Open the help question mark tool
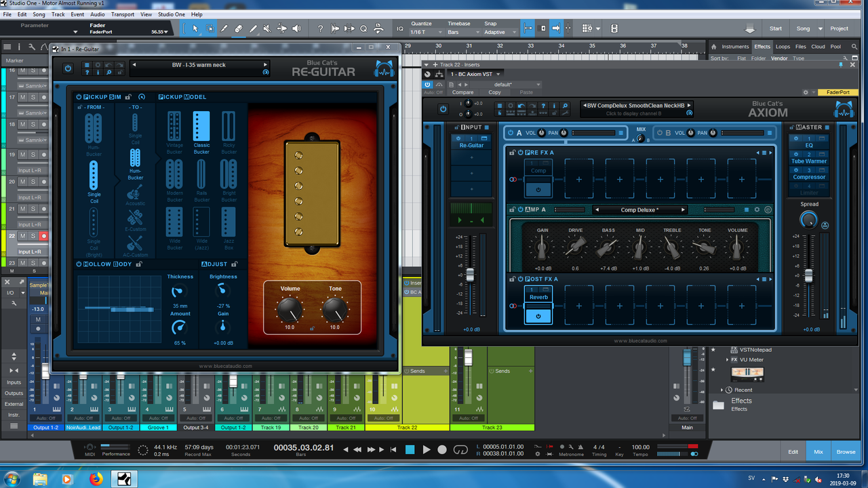 click(x=321, y=28)
